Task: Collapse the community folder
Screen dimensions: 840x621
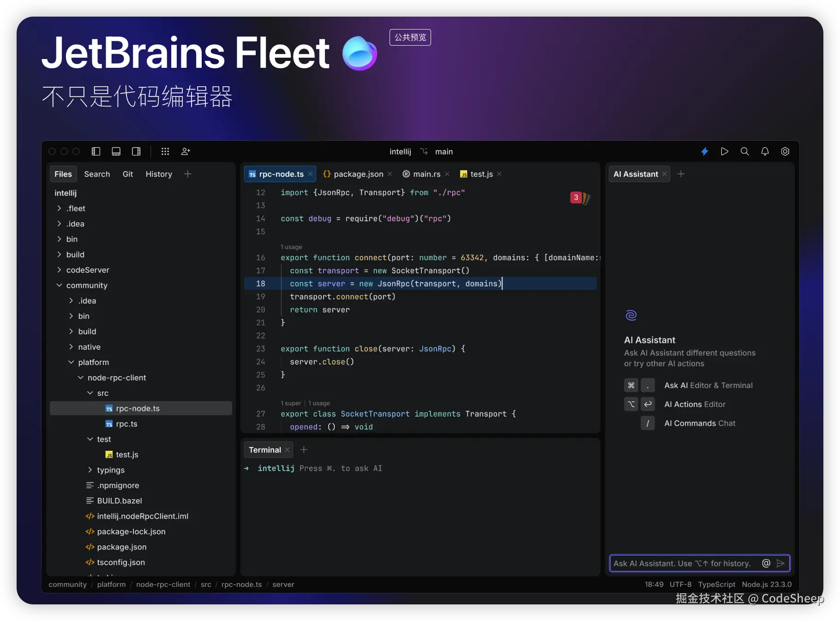Action: point(60,286)
